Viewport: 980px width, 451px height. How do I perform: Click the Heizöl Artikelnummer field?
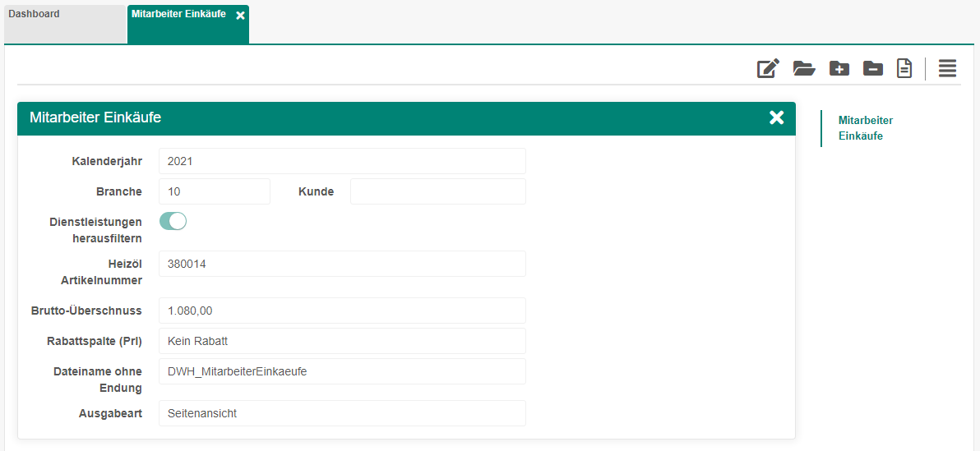click(341, 264)
